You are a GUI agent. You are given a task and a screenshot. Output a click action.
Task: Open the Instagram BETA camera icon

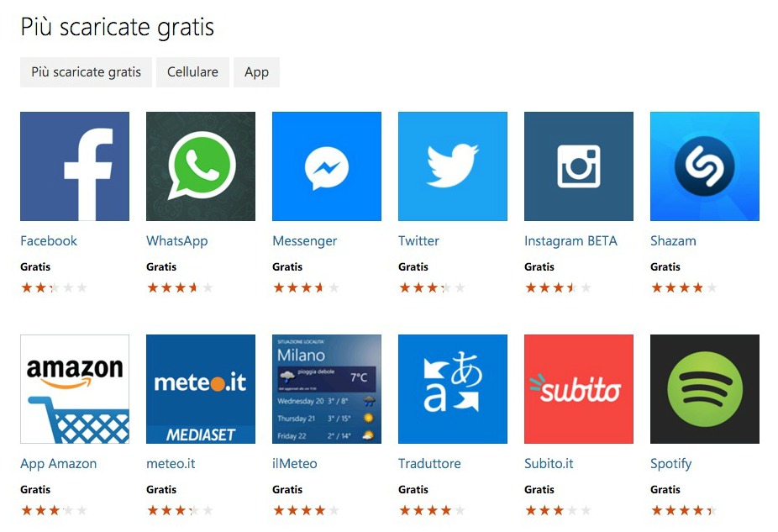coord(579,166)
